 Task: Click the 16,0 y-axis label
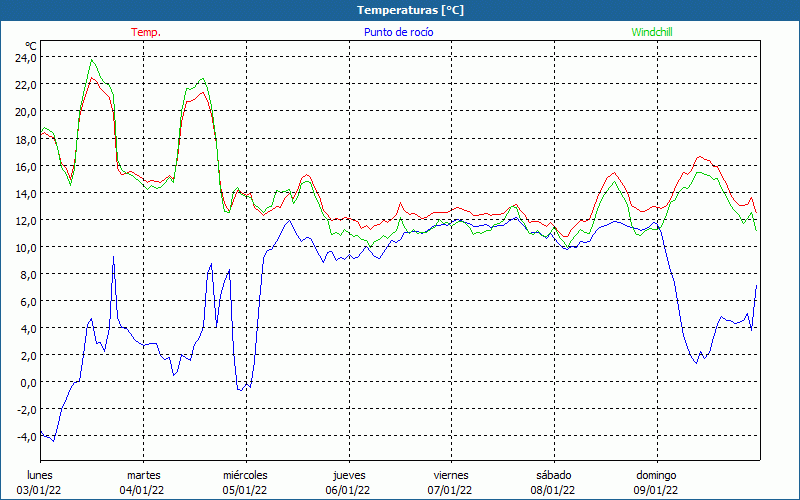tap(26, 166)
